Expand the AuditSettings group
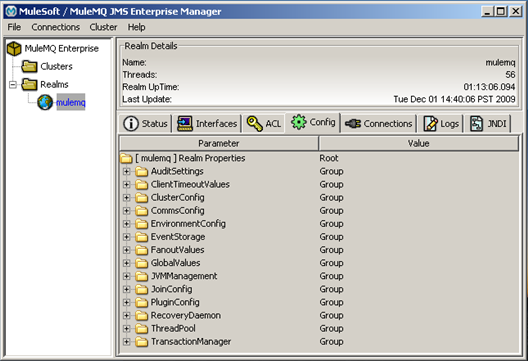 point(126,171)
